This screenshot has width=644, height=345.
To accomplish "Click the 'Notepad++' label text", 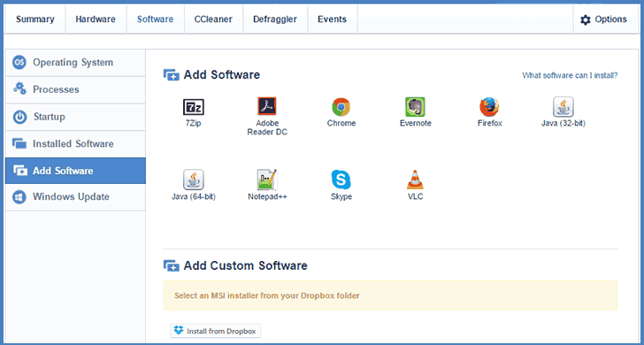I will click(267, 196).
